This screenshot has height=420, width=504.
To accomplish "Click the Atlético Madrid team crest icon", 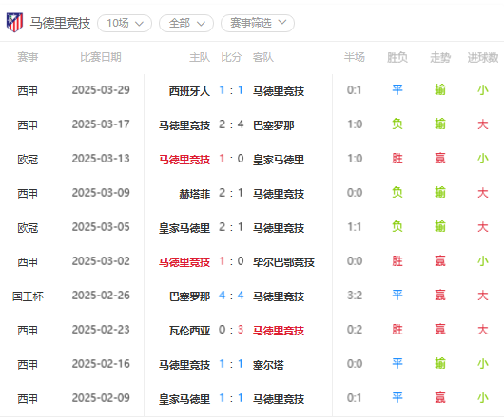I will tap(15, 23).
